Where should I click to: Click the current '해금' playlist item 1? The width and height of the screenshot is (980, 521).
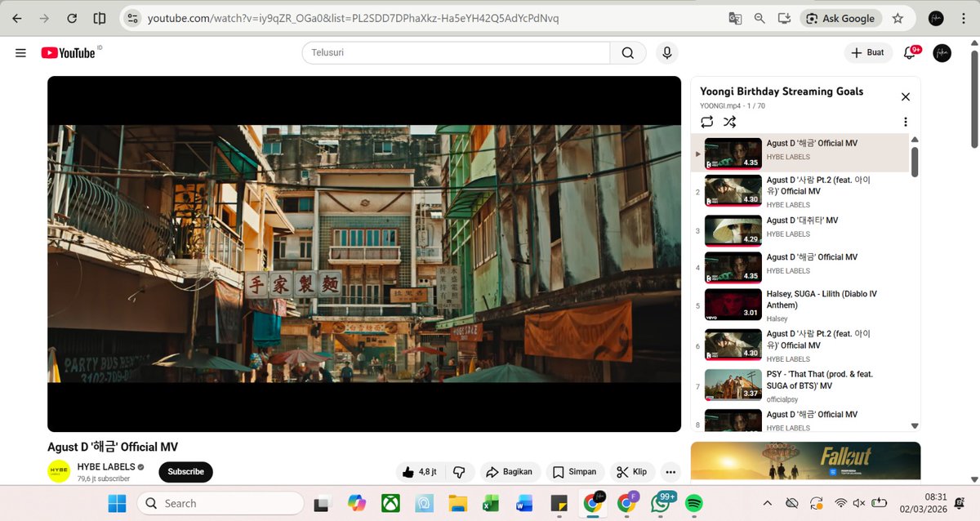pyautogui.click(x=800, y=153)
